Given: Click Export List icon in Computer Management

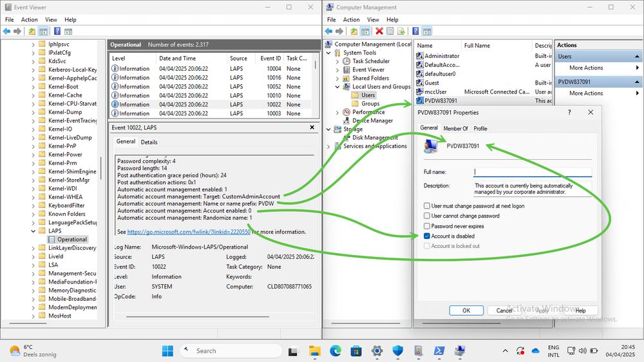Looking at the screenshot, I should pos(401,31).
